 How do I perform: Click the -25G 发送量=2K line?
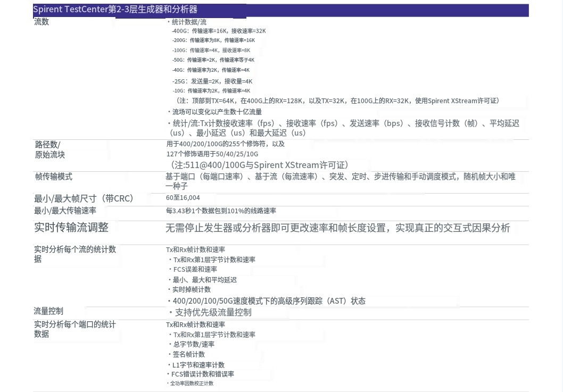[x=212, y=81]
